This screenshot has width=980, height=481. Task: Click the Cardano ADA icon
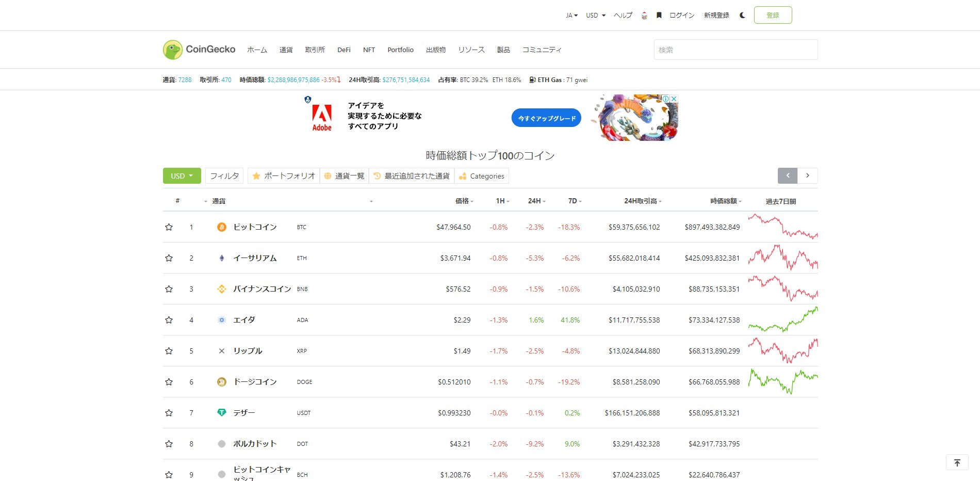coord(222,320)
